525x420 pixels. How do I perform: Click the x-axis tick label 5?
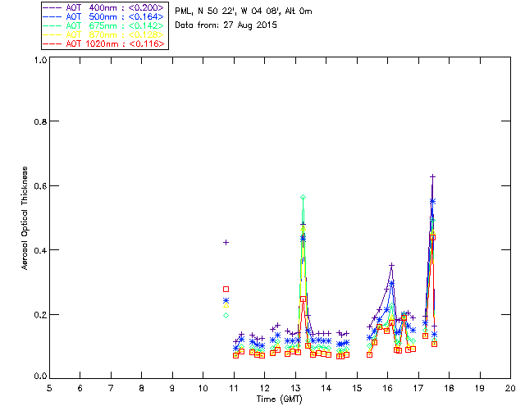click(49, 388)
